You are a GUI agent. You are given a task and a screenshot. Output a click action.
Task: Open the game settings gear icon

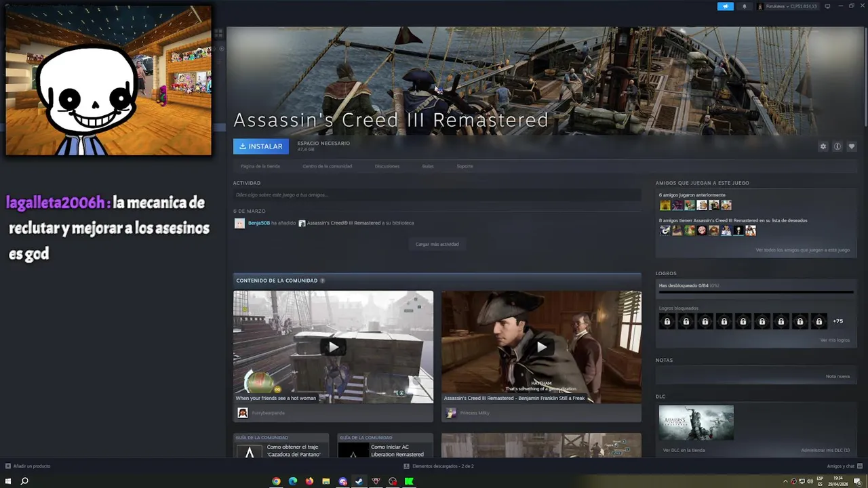pos(823,146)
